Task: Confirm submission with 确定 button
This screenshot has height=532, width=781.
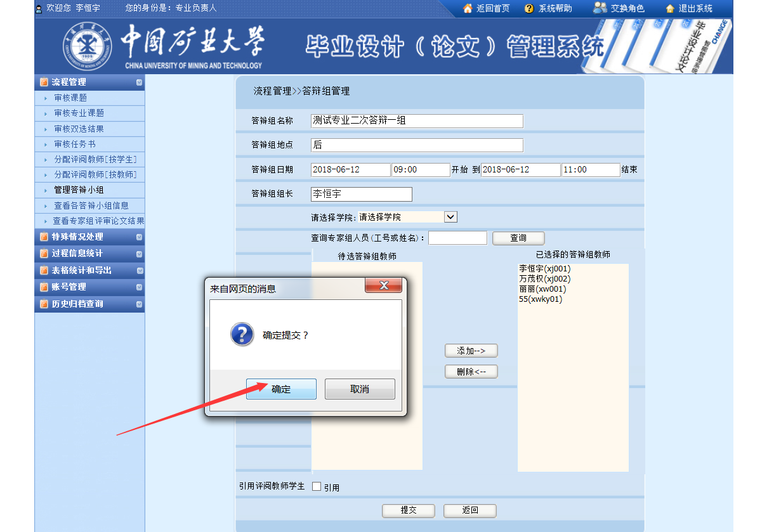Action: (281, 389)
